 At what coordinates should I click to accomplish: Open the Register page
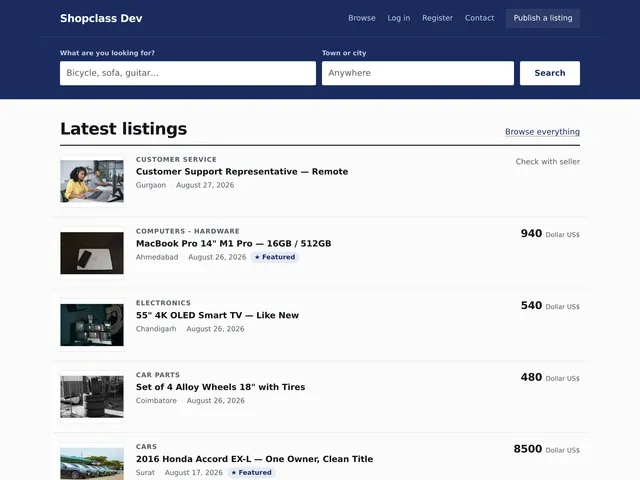click(438, 18)
